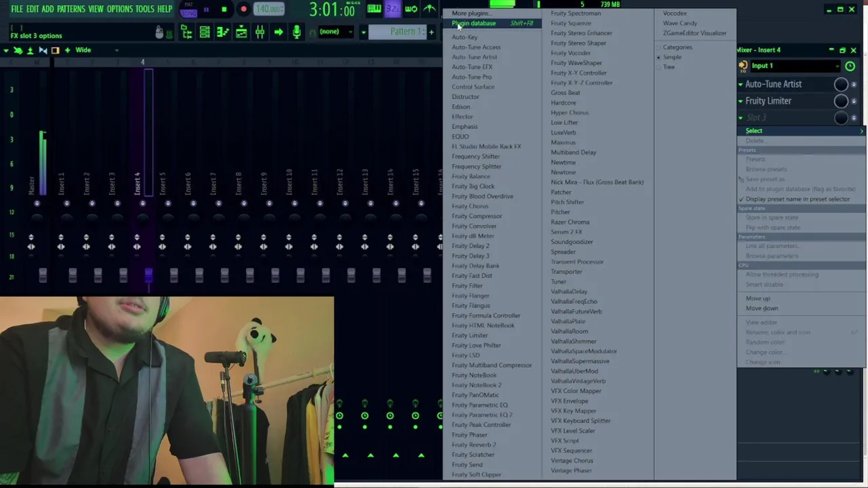Open the mixer options arrow menu

5,50
